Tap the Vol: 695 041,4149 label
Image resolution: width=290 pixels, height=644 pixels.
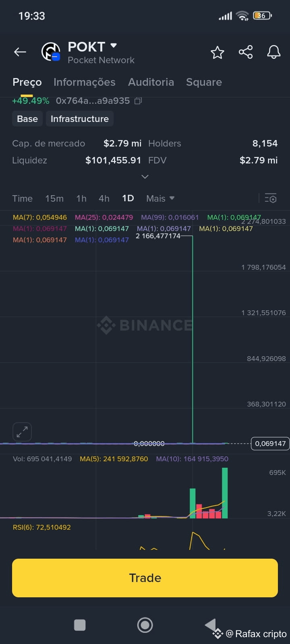coord(42,459)
